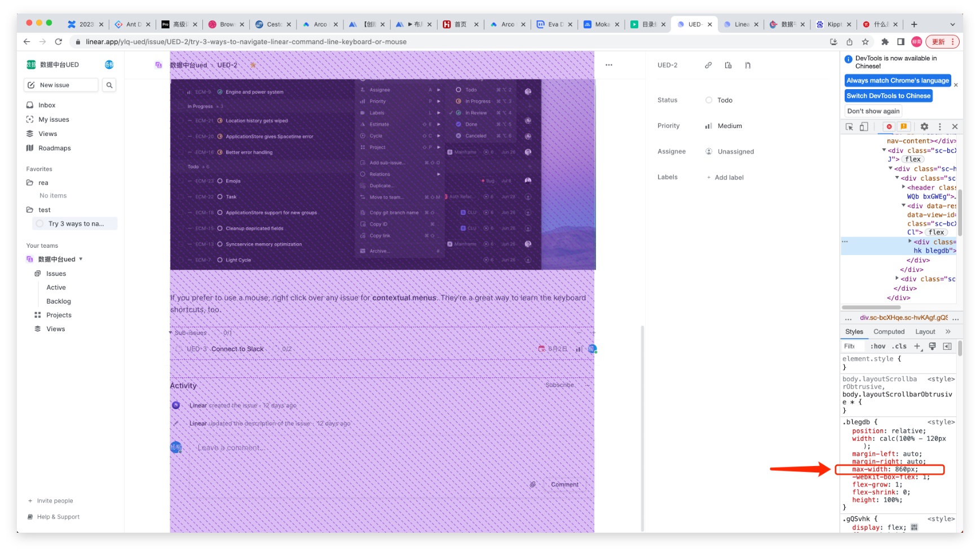The image size is (980, 553).
Task: Expand the 数据中台ued team dropdown
Action: tap(81, 260)
